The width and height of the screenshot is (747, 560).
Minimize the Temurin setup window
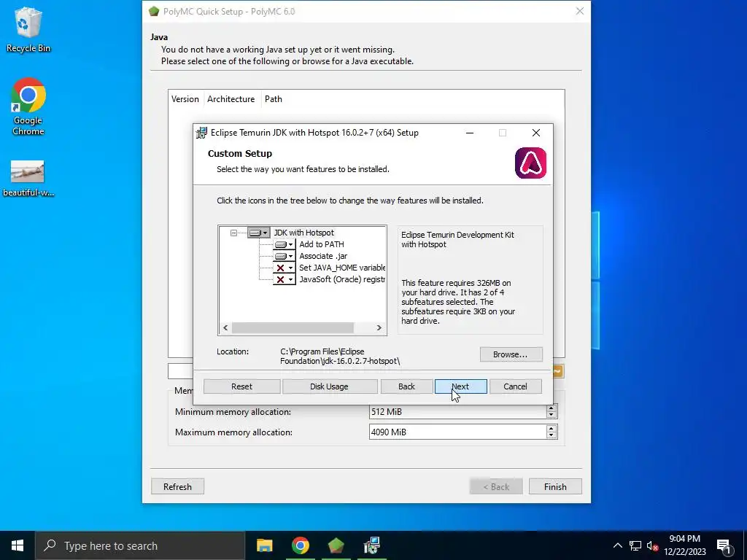point(470,133)
